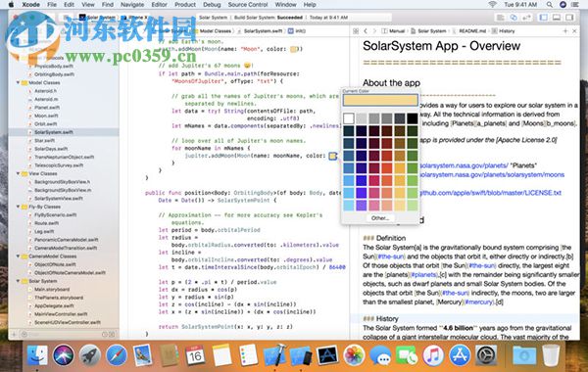Show the assistant editor layout
The height and width of the screenshot is (372, 588).
tap(514, 18)
